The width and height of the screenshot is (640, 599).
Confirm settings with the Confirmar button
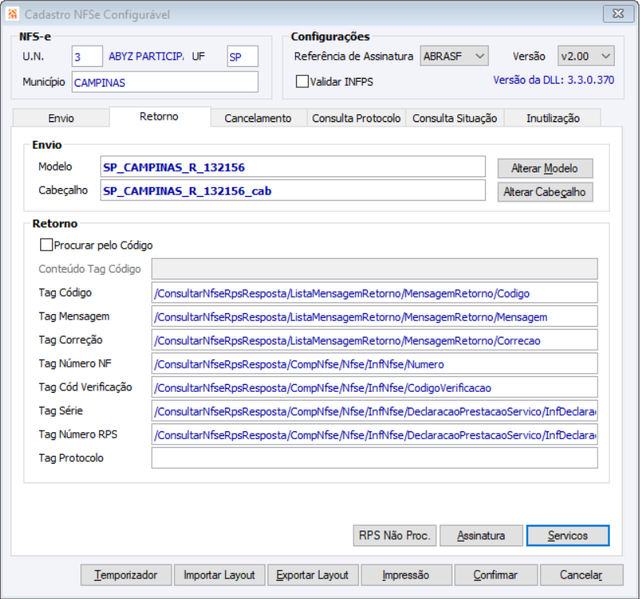[x=496, y=575]
